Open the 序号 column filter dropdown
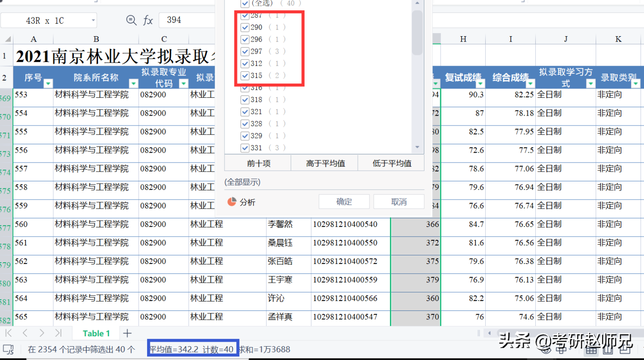The image size is (644, 360). (x=48, y=84)
